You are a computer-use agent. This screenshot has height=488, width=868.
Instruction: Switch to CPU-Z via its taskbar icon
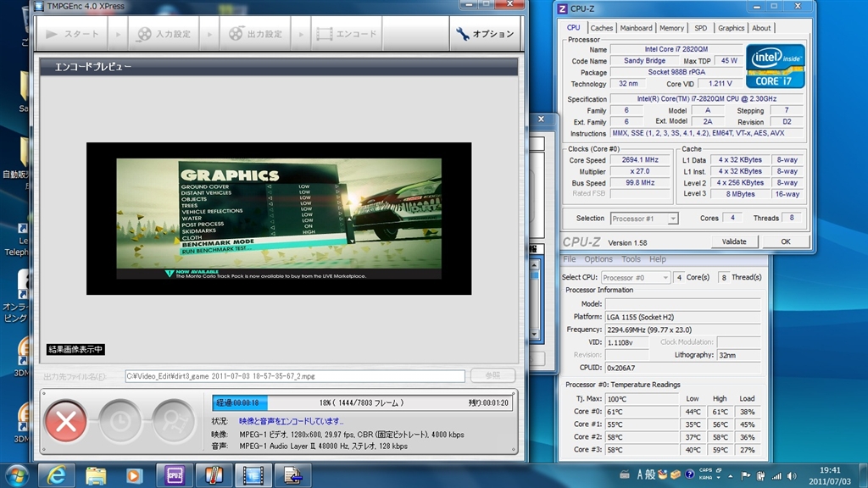tap(175, 476)
